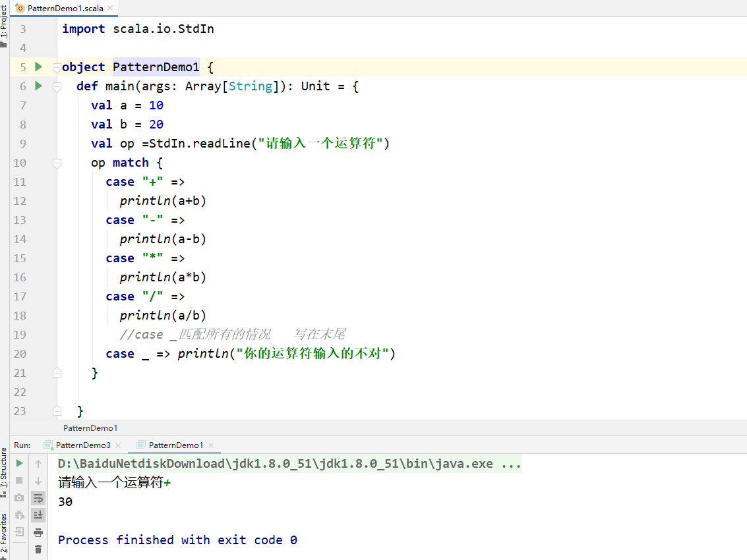747x560 pixels.
Task: Click the StdIn.readLine call
Action: 269,144
